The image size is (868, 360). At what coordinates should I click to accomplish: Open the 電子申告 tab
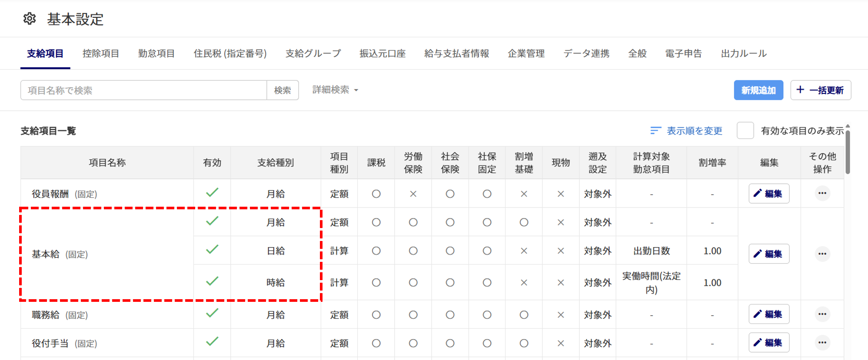tap(683, 53)
